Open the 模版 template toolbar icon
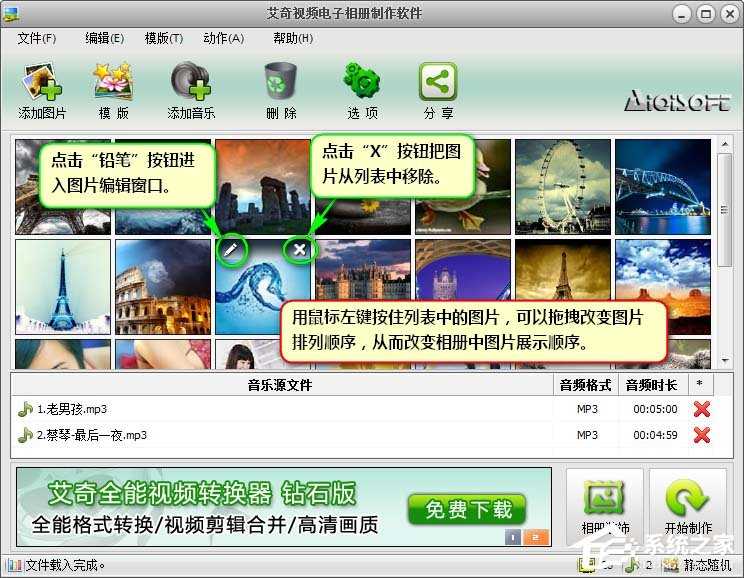 (113, 82)
